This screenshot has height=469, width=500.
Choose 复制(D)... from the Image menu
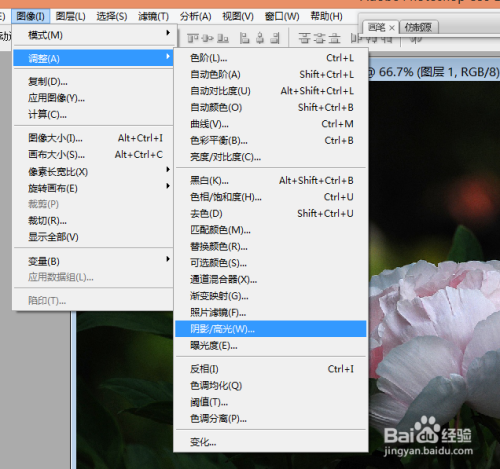click(93, 81)
